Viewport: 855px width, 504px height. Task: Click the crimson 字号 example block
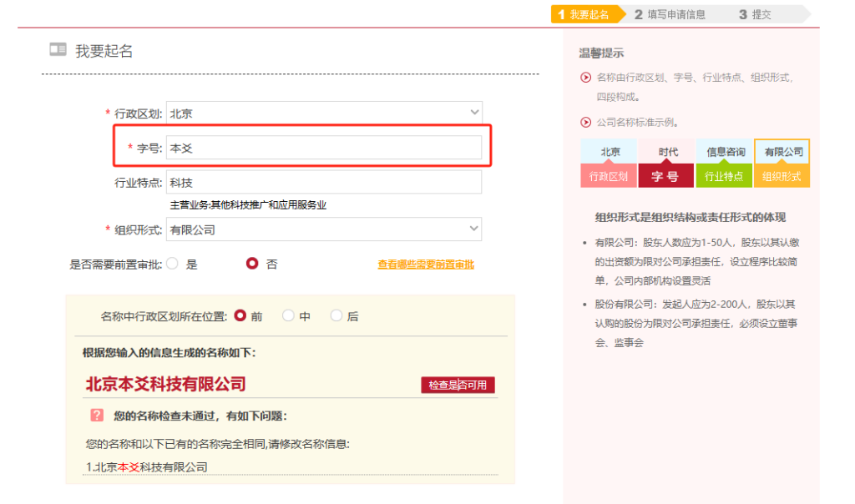[x=665, y=176]
